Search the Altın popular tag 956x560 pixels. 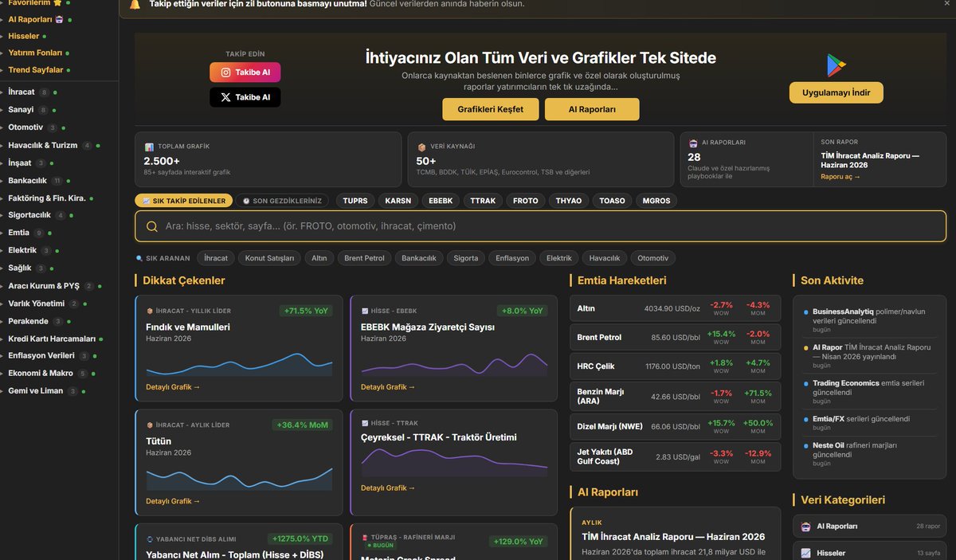319,258
